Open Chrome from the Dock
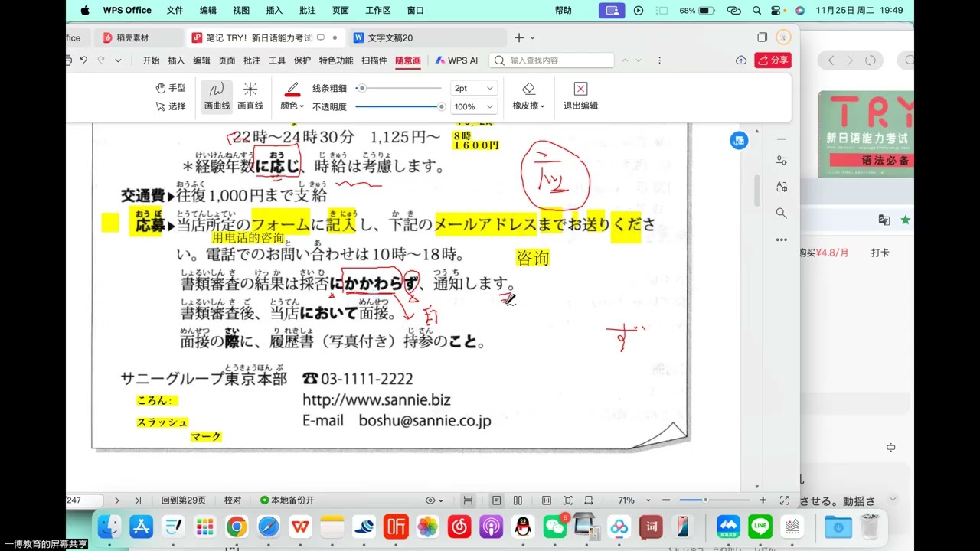 (237, 527)
